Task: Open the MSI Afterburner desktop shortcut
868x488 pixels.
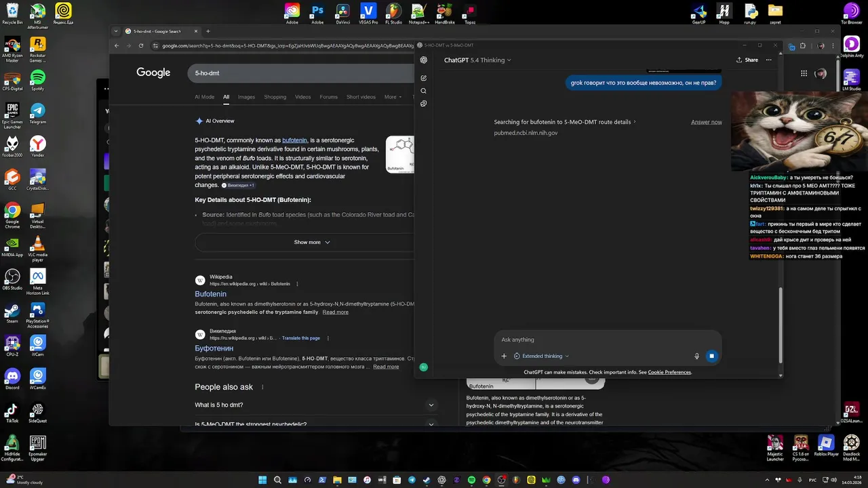Action: click(37, 16)
